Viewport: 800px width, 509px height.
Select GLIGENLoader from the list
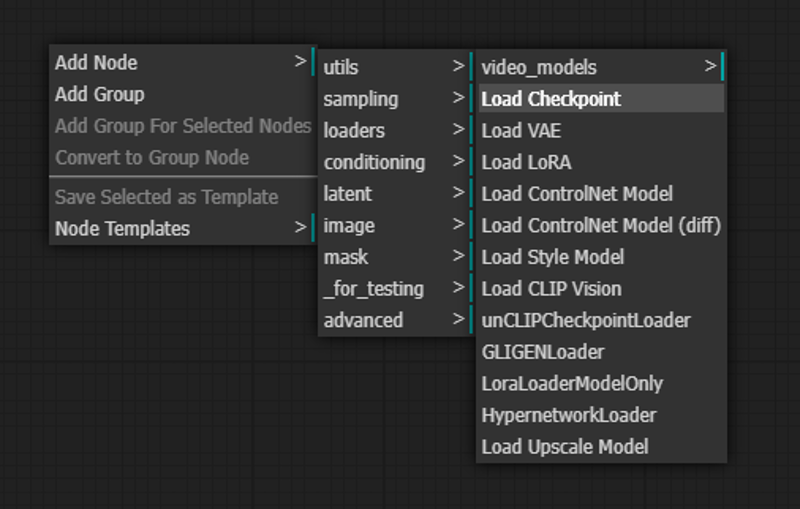point(601,351)
